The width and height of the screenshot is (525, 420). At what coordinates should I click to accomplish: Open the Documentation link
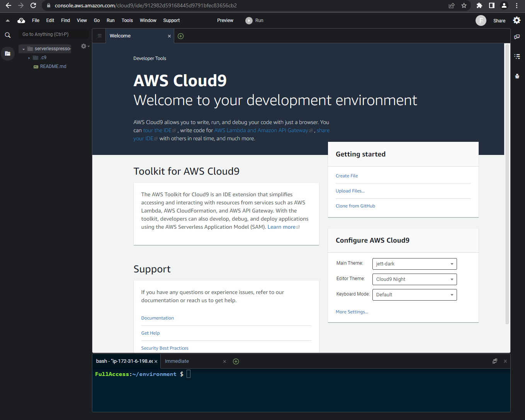(157, 318)
